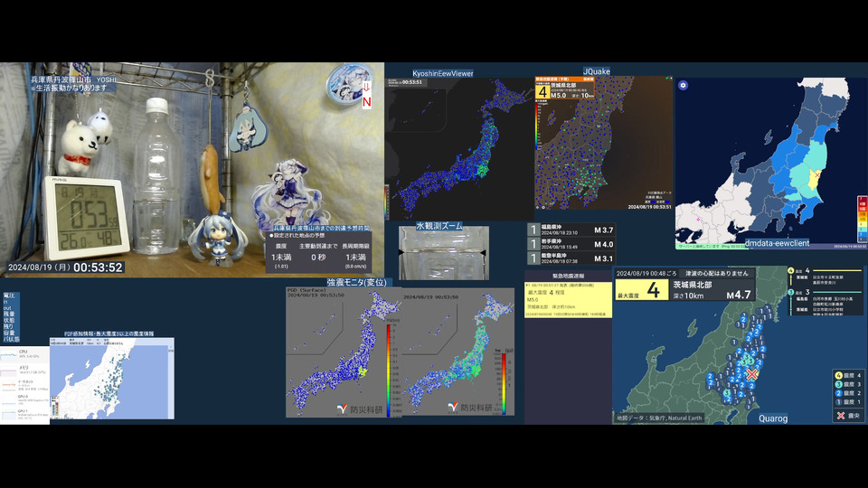Viewport: 868px width, 488px height.
Task: Click left 防災科研 logo on PGD map
Action: 361,408
